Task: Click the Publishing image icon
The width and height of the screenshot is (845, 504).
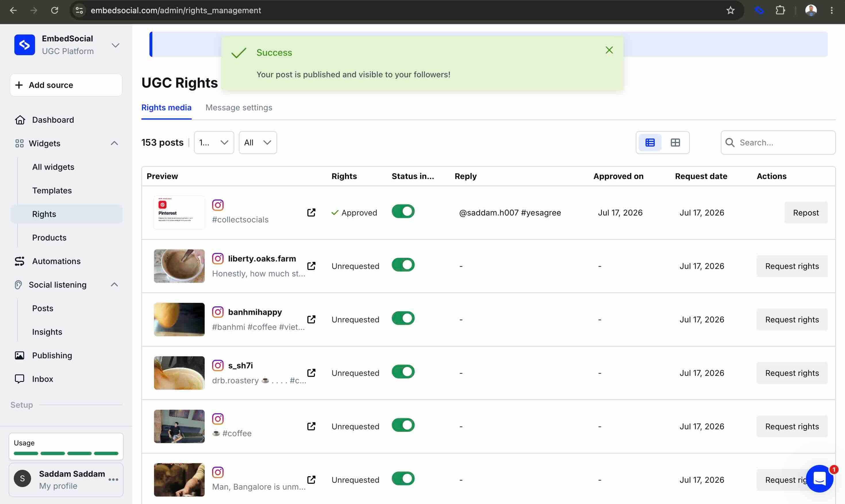Action: click(20, 355)
